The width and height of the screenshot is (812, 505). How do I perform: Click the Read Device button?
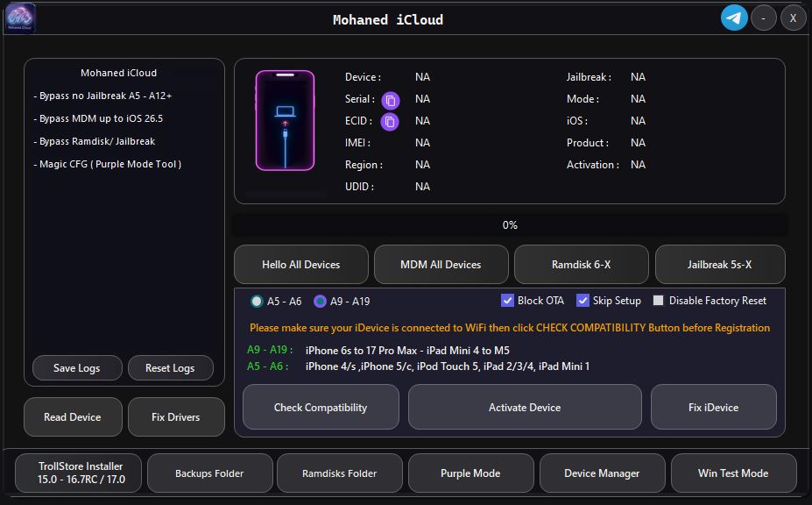coord(73,416)
